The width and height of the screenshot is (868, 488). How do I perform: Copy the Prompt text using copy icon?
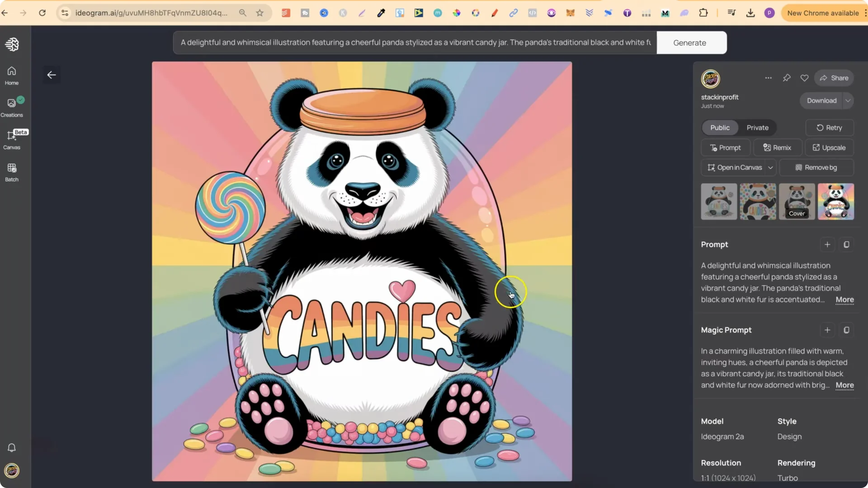(847, 244)
